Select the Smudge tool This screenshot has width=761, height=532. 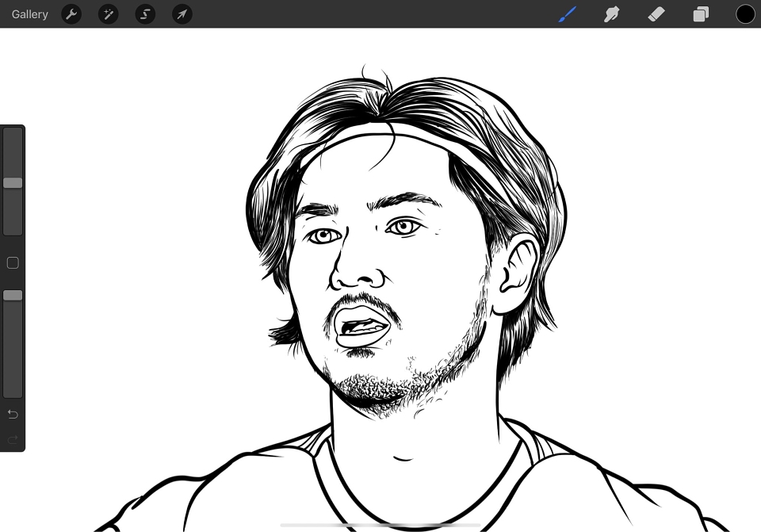(611, 14)
